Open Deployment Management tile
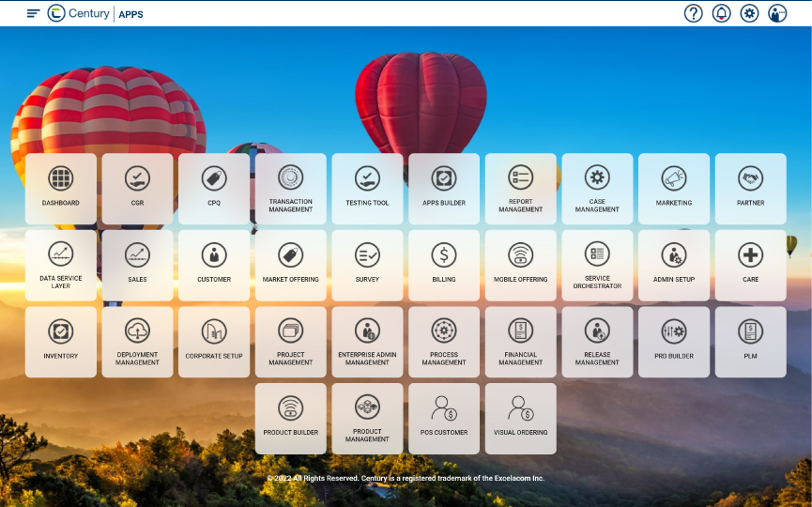This screenshot has width=812, height=507. point(137,342)
